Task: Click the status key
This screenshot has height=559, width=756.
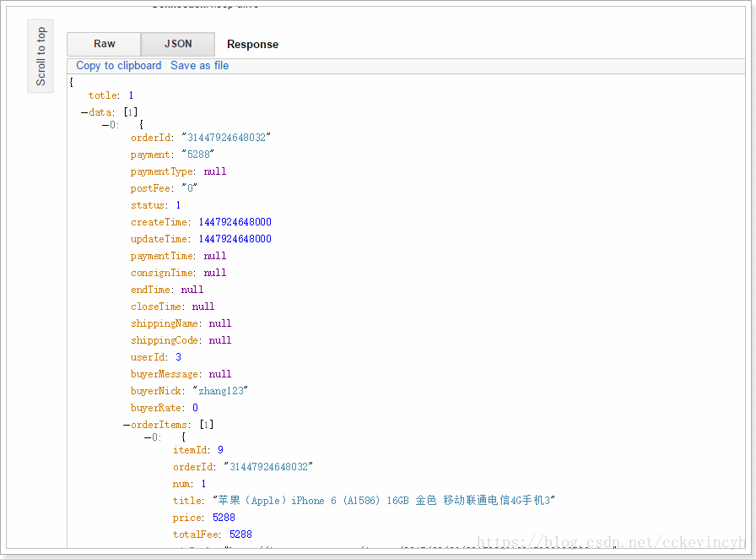Action: (147, 205)
